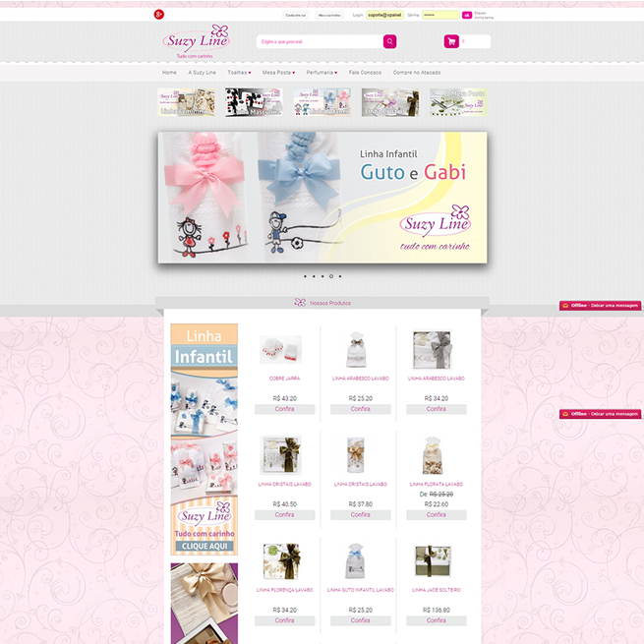
Task: Open the Google Plus red icon
Action: (x=159, y=15)
